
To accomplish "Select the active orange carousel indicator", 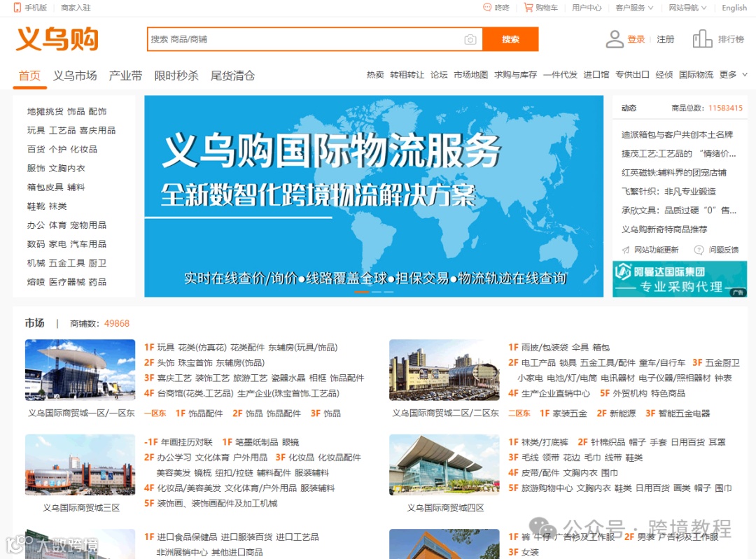I will coord(362,292).
